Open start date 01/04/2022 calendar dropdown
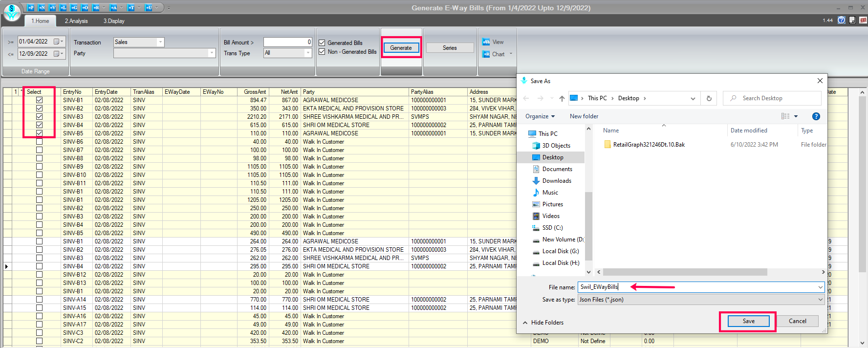The height and width of the screenshot is (348, 868). pyautogui.click(x=59, y=42)
